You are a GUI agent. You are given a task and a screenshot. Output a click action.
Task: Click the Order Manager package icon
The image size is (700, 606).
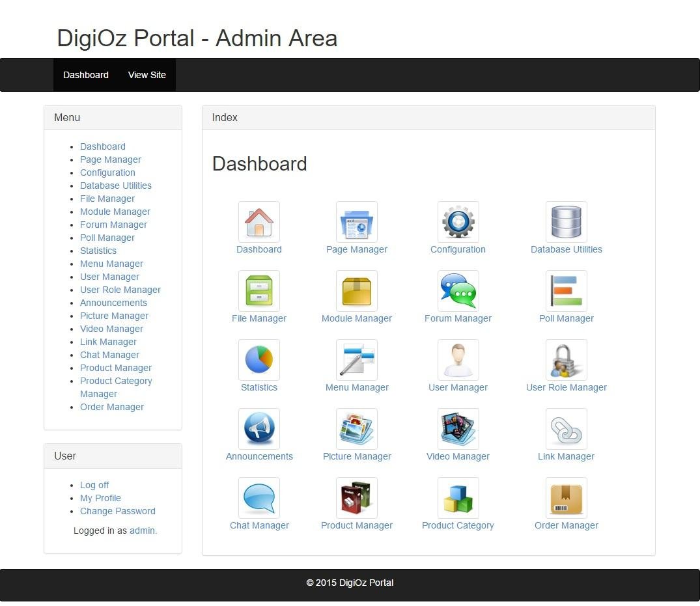pos(566,497)
